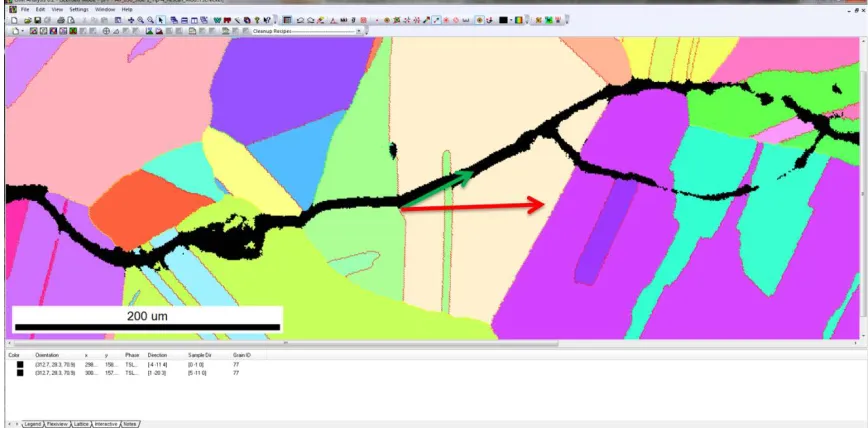This screenshot has height=432, width=868.
Task: Expand the new-item dropdown arrow on second toolbar
Action: 23,32
